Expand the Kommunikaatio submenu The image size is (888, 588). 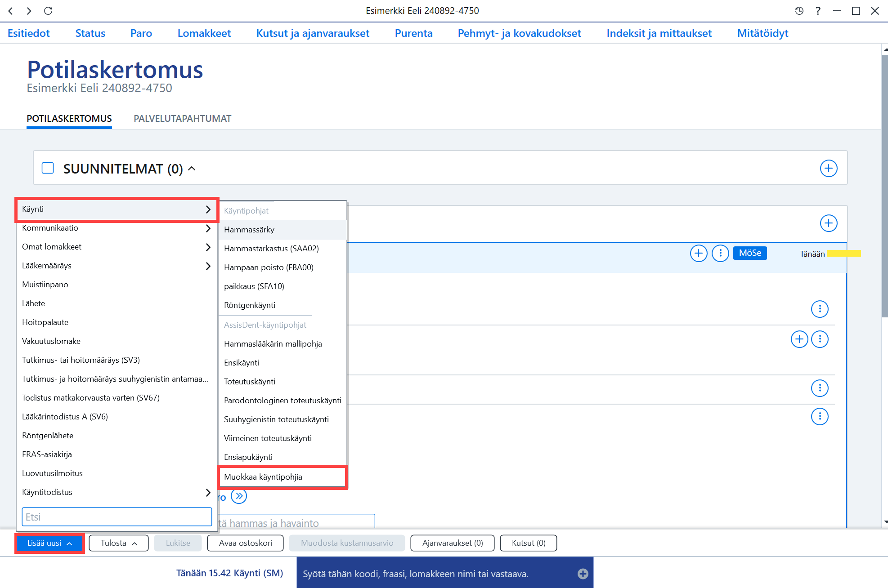pos(117,228)
